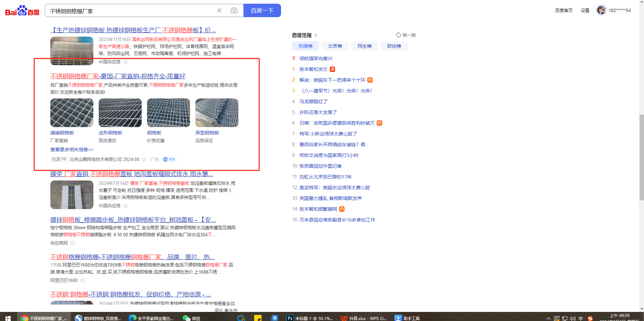644x321 pixels.
Task: Click the network icon in system tray
Action: click(565, 318)
